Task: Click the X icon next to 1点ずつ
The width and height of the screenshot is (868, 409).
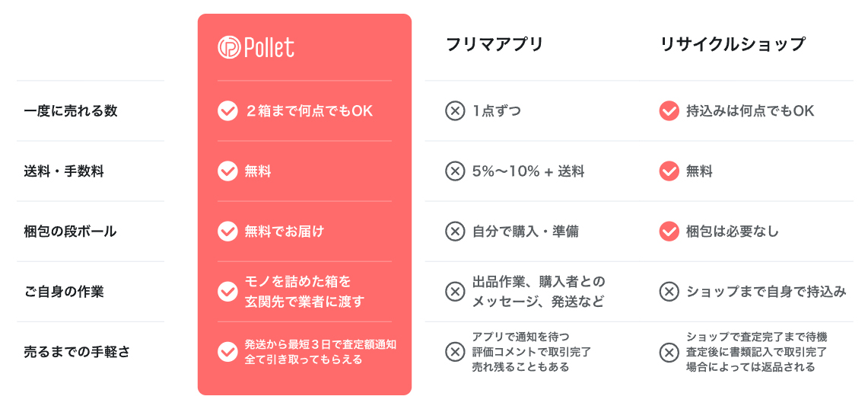Action: 455,111
